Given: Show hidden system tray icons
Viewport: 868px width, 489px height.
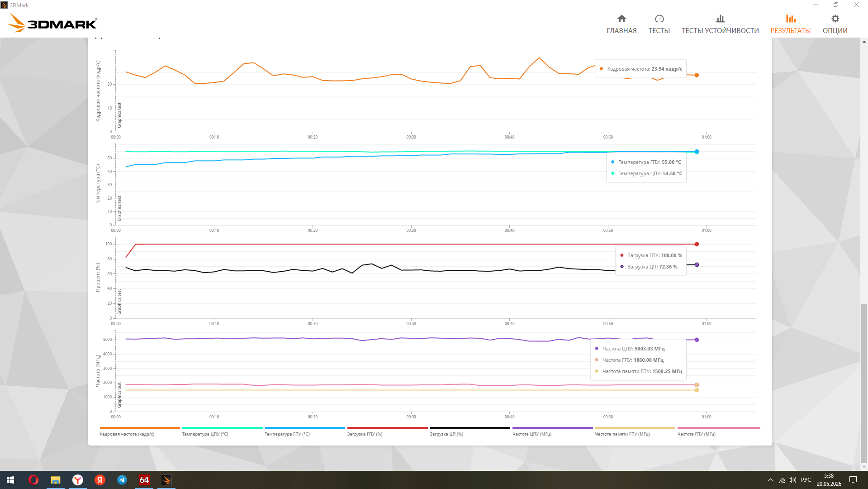Looking at the screenshot, I should click(x=770, y=480).
